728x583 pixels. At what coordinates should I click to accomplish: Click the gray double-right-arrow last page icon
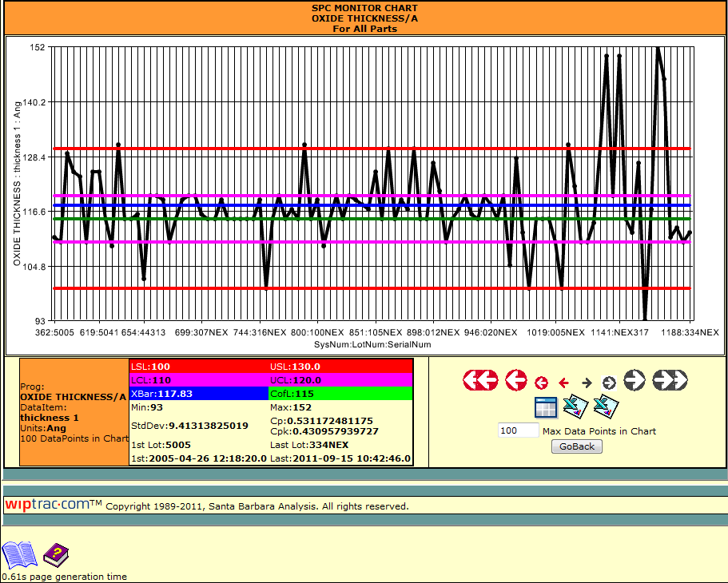coord(670,381)
